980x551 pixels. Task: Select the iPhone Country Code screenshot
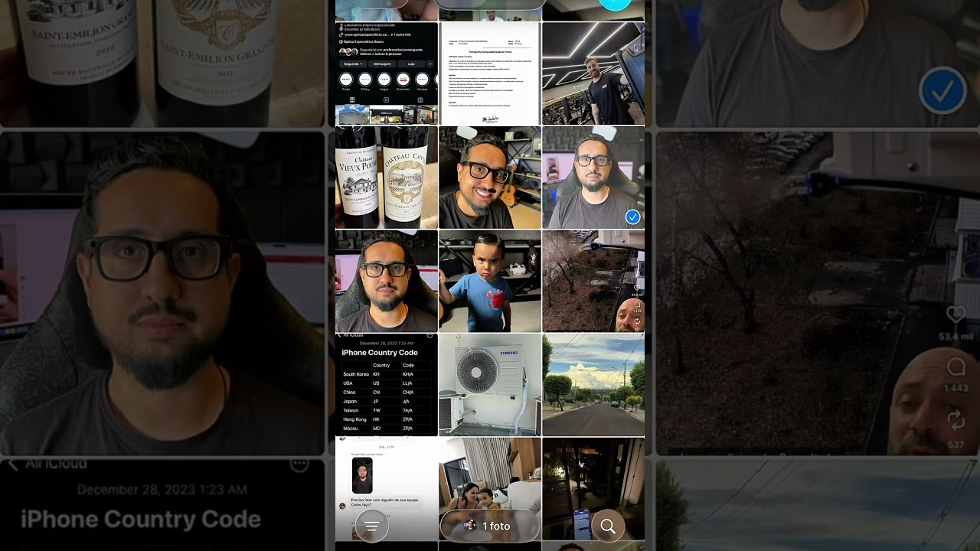point(387,385)
